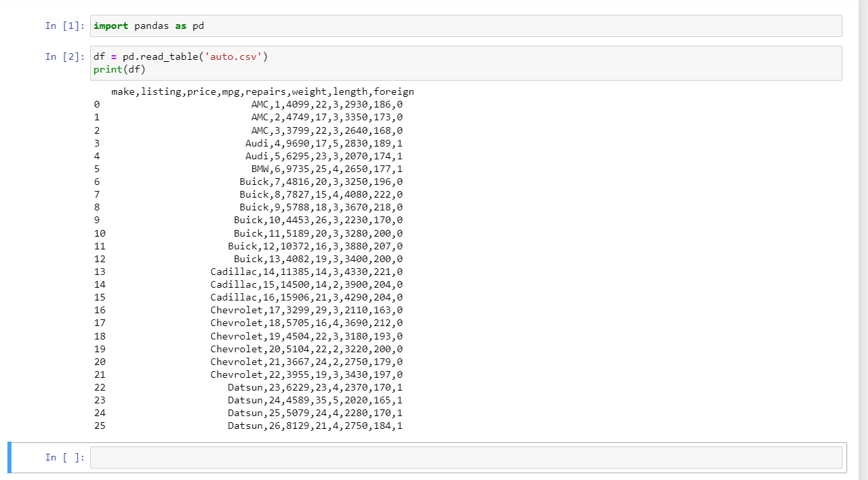Screen dimensions: 868x480
Task: Click the In [1]: cell prompt
Action: (64, 26)
